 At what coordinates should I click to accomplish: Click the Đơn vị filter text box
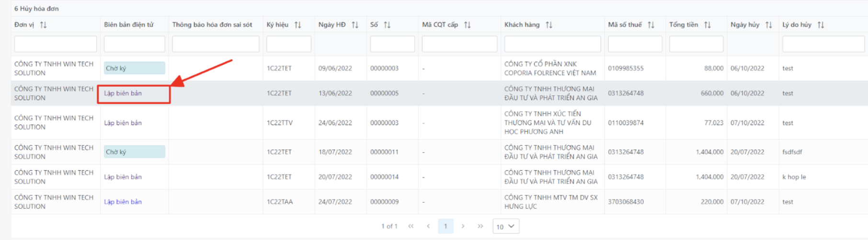tap(56, 44)
